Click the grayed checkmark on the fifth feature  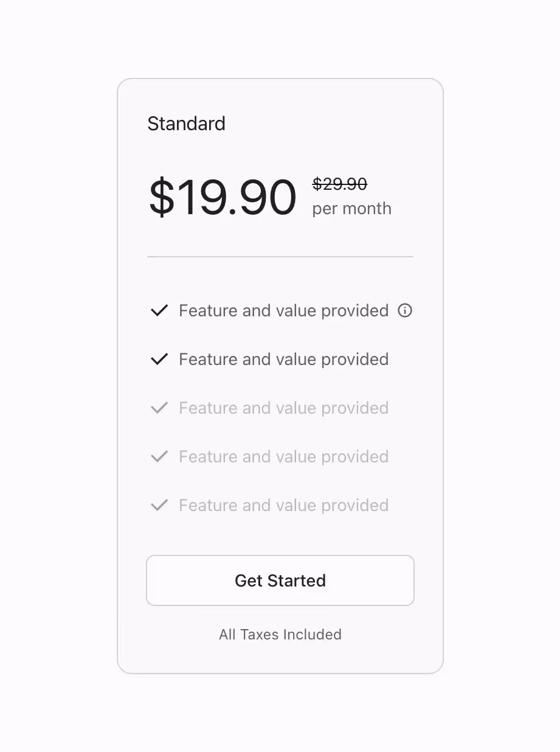pos(159,505)
